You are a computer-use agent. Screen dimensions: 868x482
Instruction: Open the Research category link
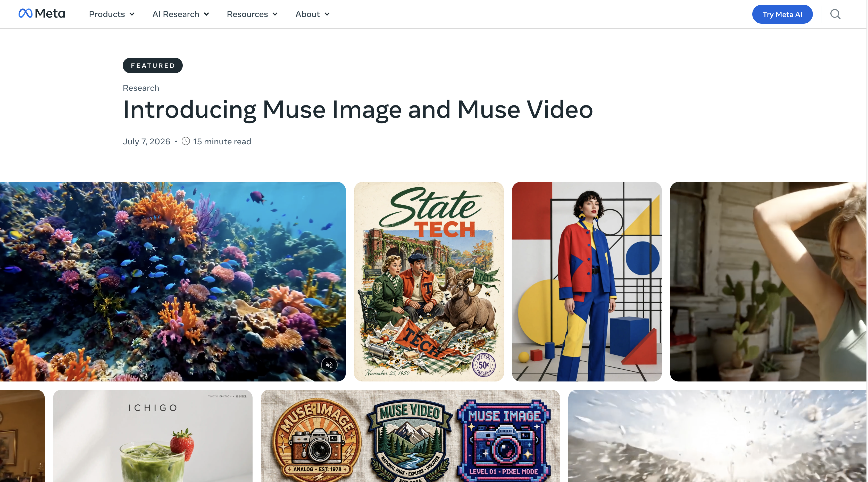[141, 88]
